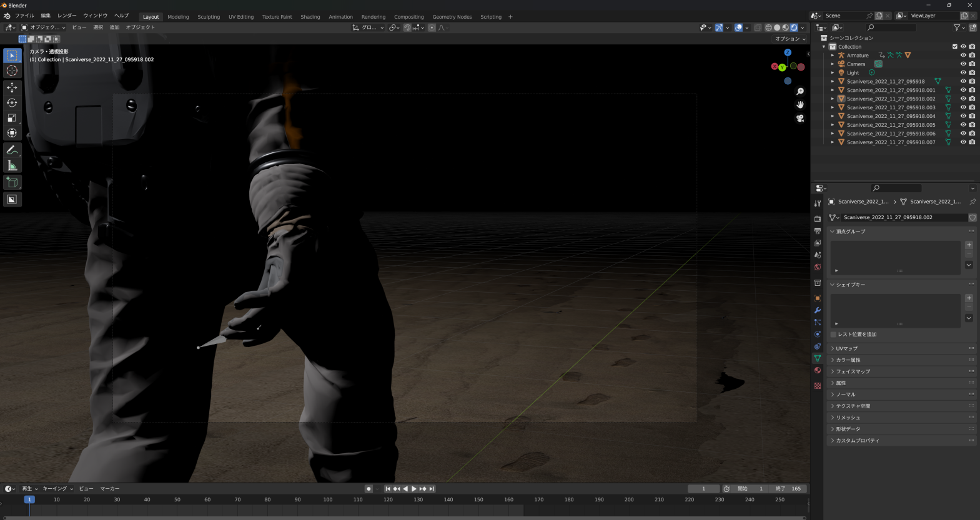Expand the ノーマル panel
Viewport: 980px width, 520px height.
coord(846,395)
